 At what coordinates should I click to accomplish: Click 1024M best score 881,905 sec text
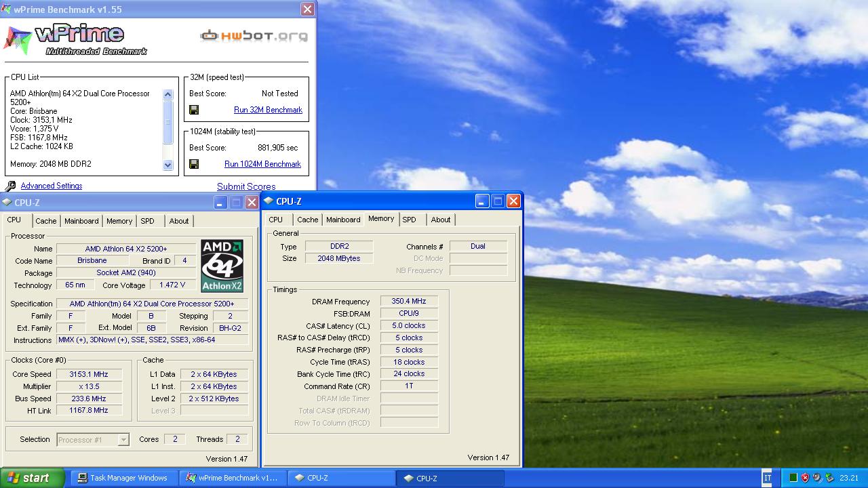pyautogui.click(x=278, y=148)
